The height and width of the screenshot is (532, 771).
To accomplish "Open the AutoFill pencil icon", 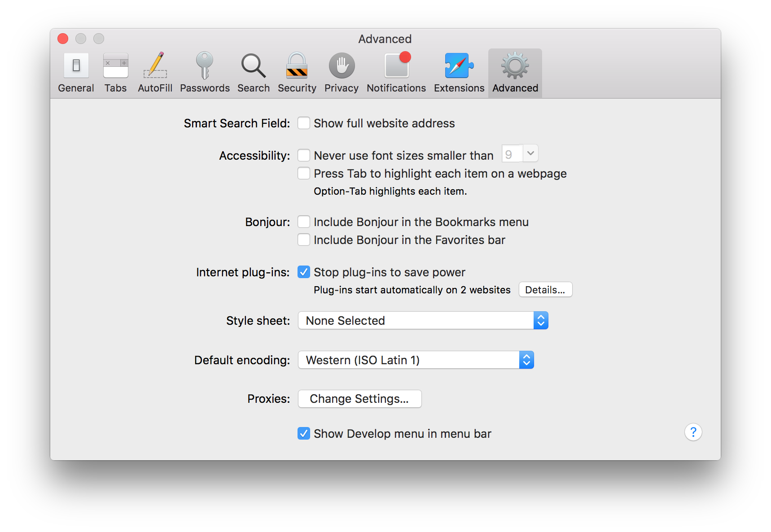I will (x=155, y=65).
